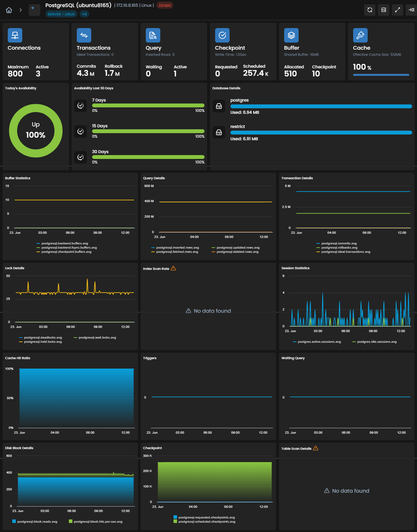Open the SERVER > LINUX tag
Image resolution: width=417 pixels, height=532 pixels.
pos(61,14)
